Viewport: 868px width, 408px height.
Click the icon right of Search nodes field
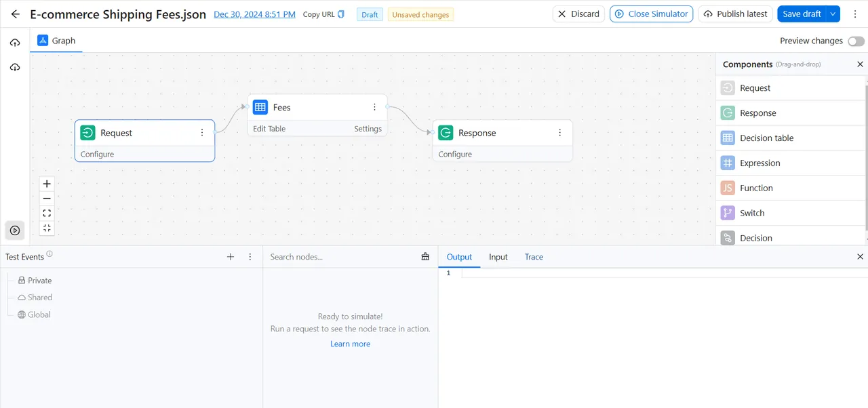point(425,257)
